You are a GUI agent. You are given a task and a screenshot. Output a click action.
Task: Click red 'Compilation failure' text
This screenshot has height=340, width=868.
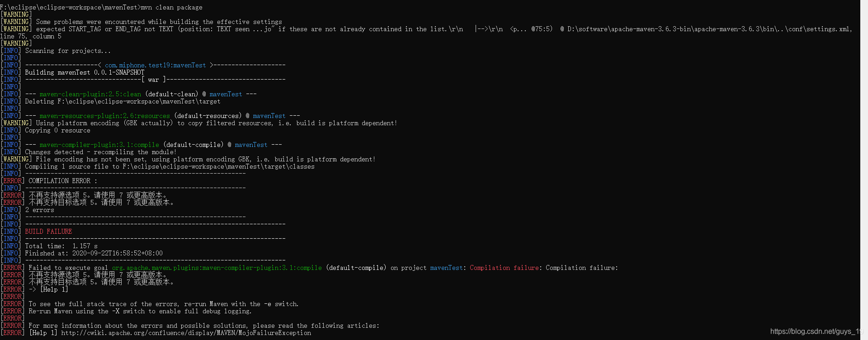pyautogui.click(x=504, y=268)
